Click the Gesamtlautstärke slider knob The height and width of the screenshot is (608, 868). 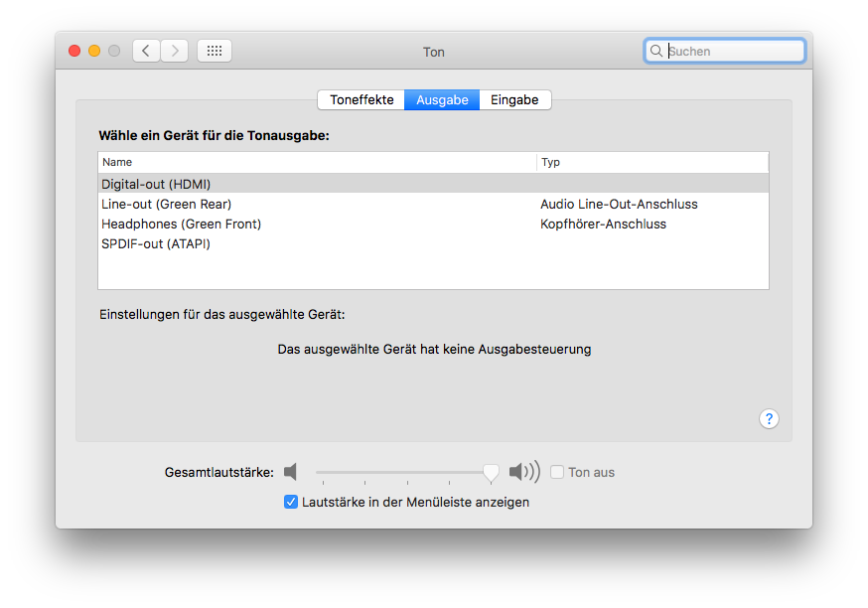click(491, 472)
